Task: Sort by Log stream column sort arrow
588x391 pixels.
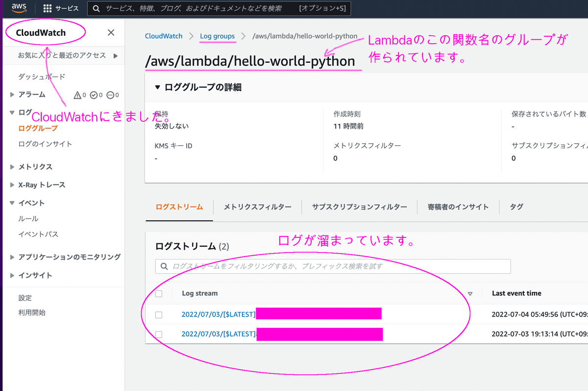Action: pos(470,294)
